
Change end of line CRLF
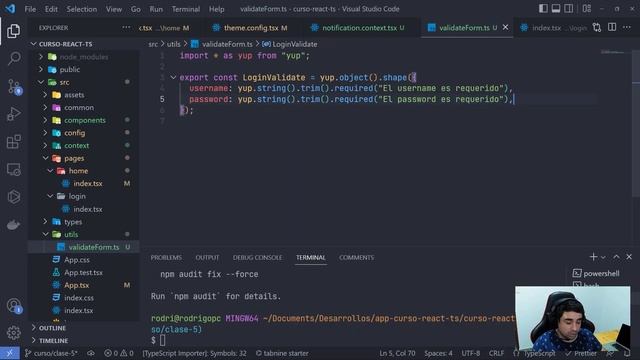pyautogui.click(x=496, y=353)
